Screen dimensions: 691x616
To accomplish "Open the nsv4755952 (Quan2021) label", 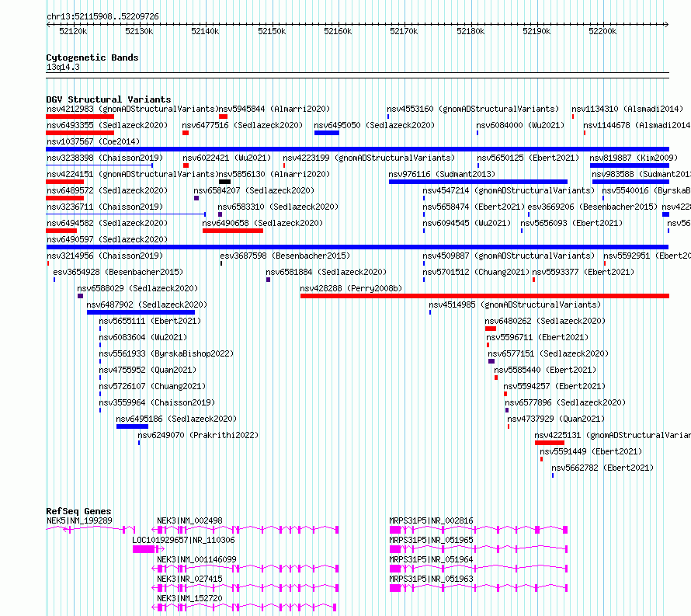I will (x=148, y=370).
